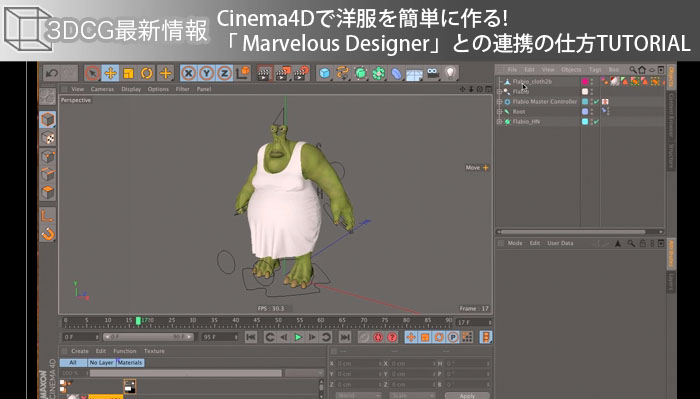The width and height of the screenshot is (700, 399).
Task: Open viewport Filter menu
Action: [183, 89]
